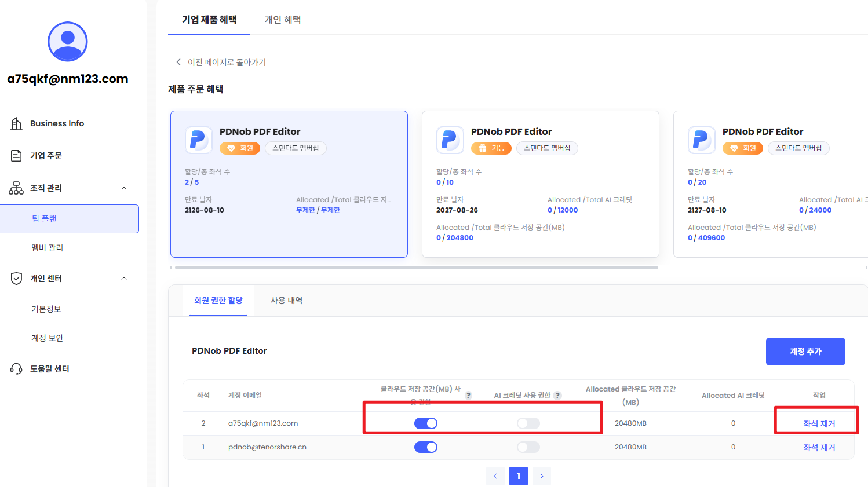Select the product card expiring 2027-08-26

point(541,184)
